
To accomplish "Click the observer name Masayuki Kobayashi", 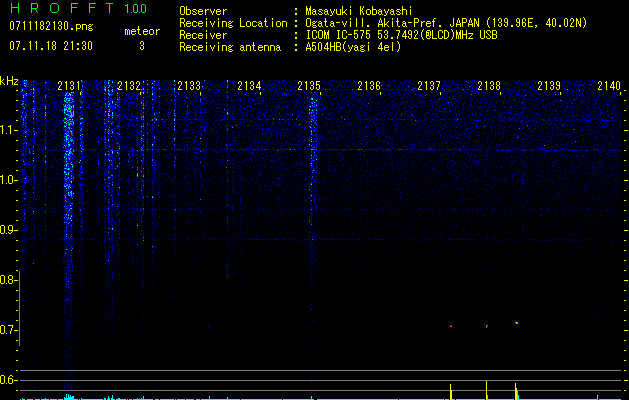I will [359, 11].
